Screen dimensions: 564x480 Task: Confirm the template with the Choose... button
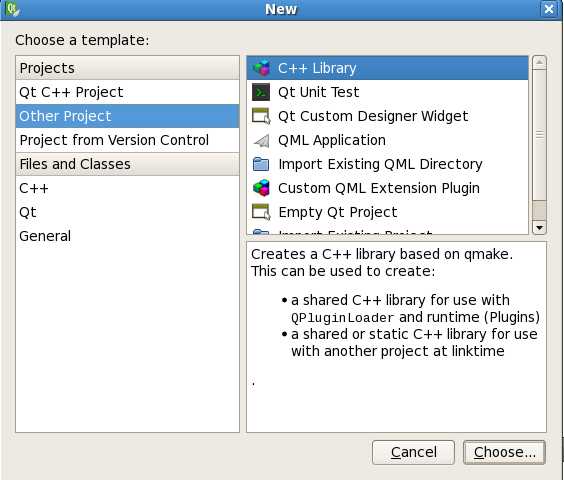504,452
